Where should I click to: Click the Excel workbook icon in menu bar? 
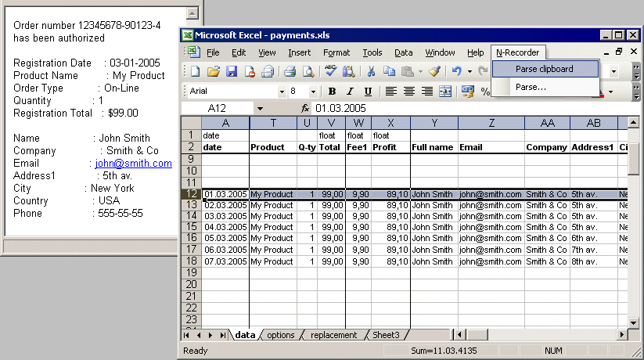click(193, 52)
